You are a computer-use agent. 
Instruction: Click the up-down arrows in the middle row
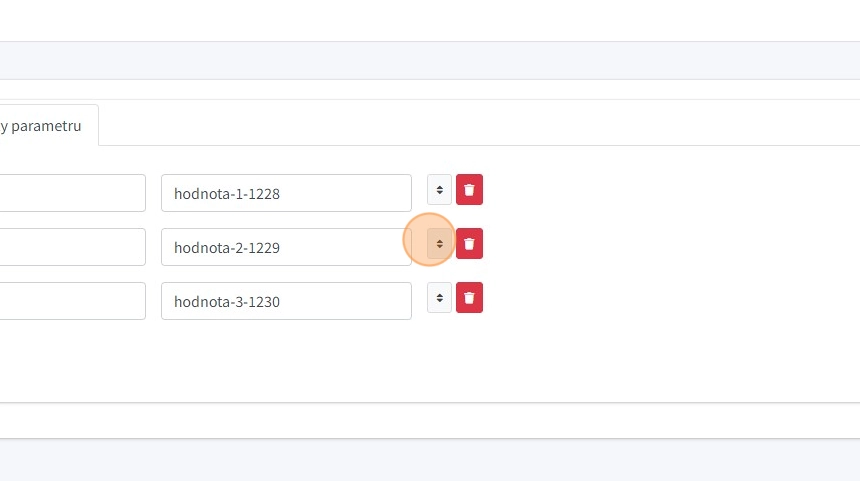[439, 244]
